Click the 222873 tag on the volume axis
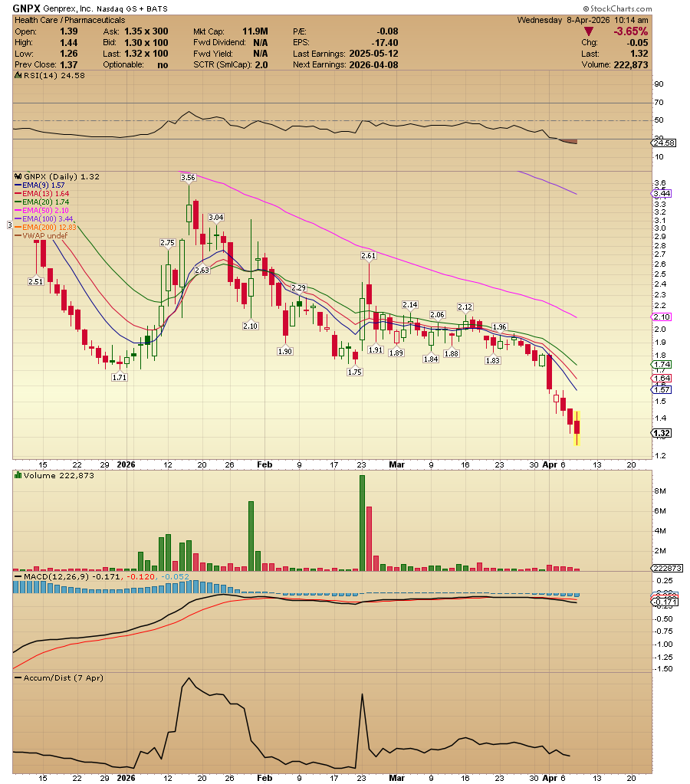690x784 pixels. [666, 569]
